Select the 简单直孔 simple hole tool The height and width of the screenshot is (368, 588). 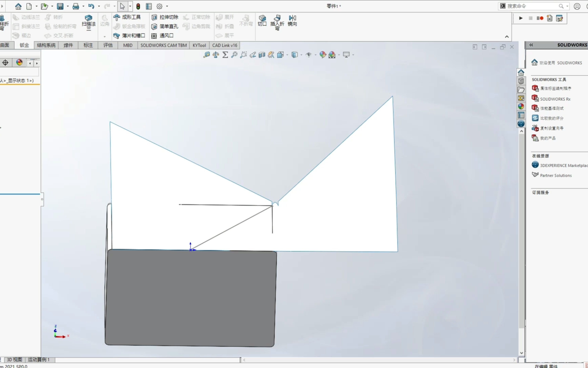click(165, 26)
